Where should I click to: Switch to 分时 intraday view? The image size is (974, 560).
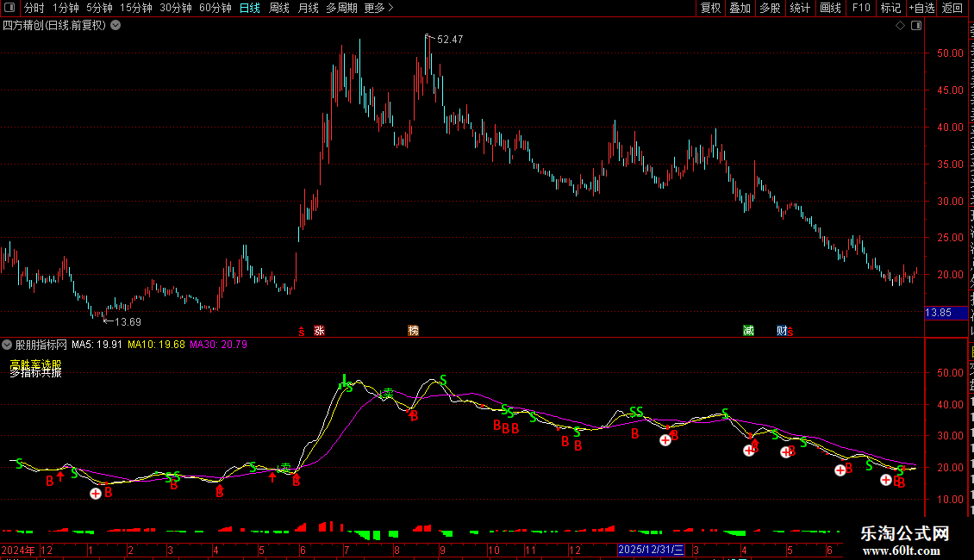tap(34, 8)
